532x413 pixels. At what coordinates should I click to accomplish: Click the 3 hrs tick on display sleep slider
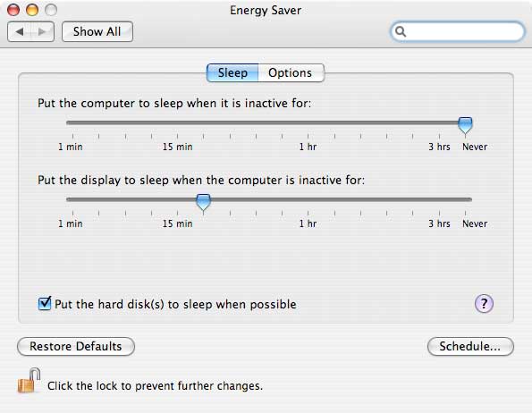tap(439, 214)
